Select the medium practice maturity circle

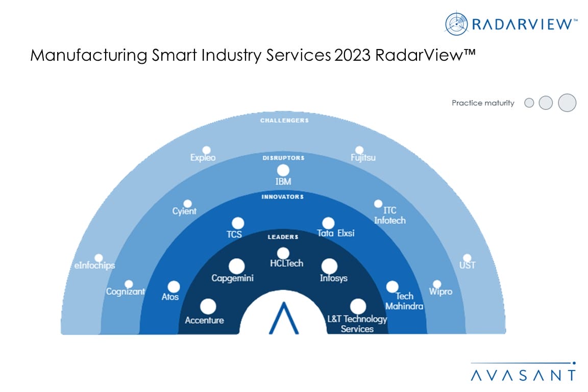[x=546, y=103]
